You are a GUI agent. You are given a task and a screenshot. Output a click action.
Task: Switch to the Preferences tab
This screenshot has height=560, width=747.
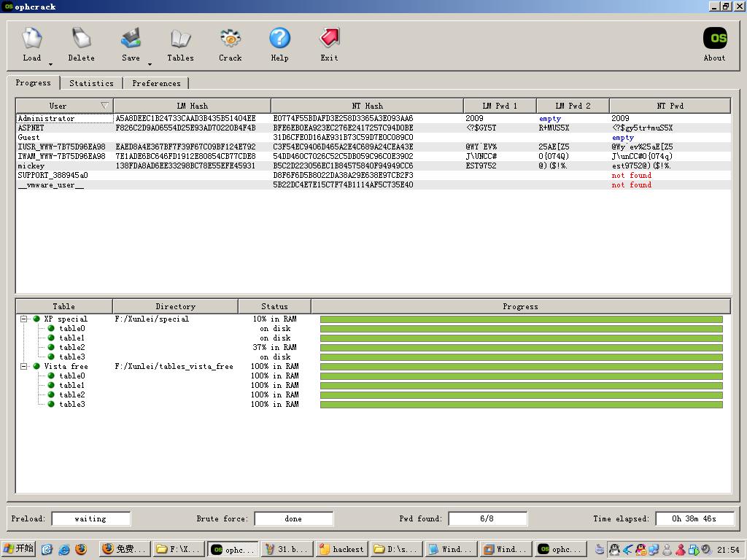click(x=156, y=83)
